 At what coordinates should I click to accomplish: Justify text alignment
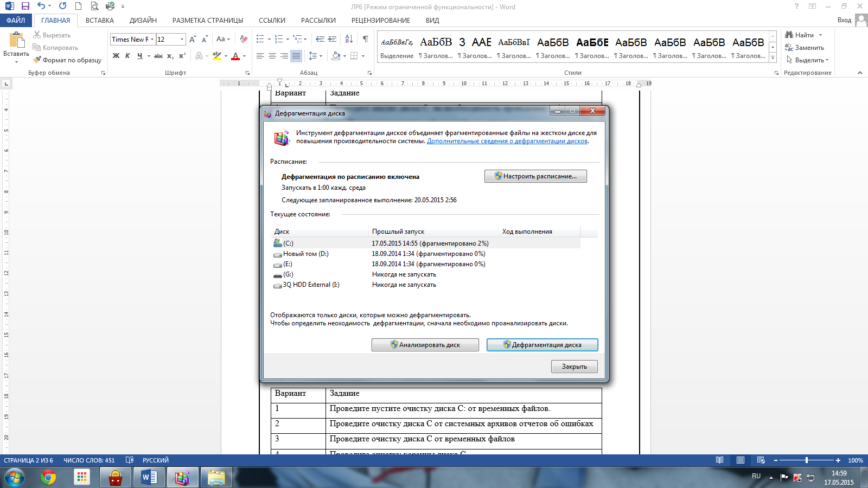click(296, 56)
